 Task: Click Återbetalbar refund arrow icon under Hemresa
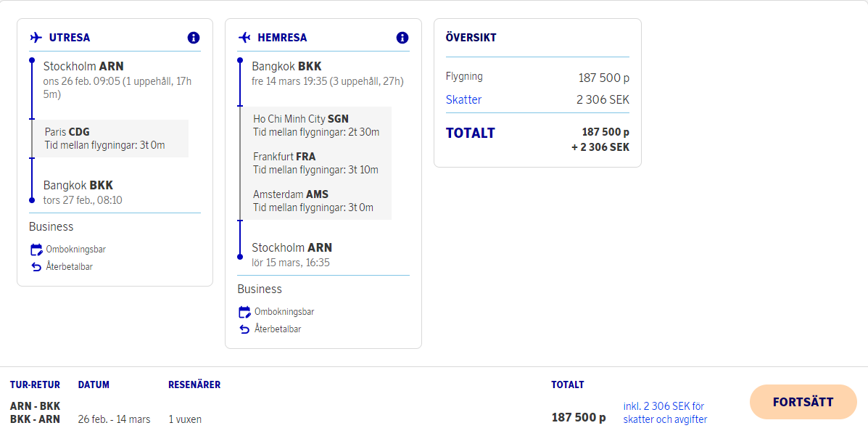click(244, 329)
